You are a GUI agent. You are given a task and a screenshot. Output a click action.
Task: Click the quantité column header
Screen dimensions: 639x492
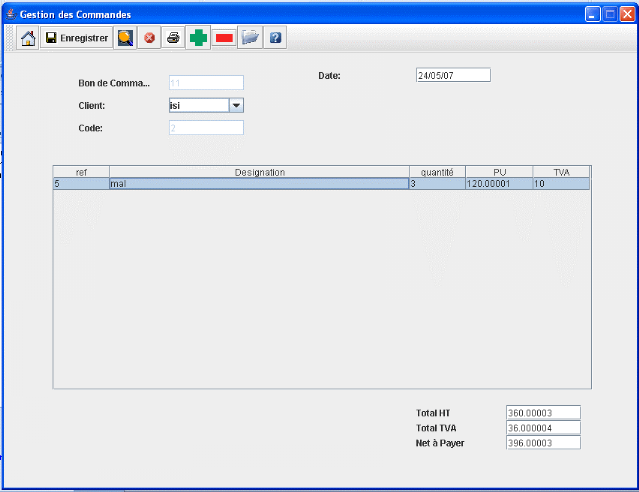coord(436,172)
